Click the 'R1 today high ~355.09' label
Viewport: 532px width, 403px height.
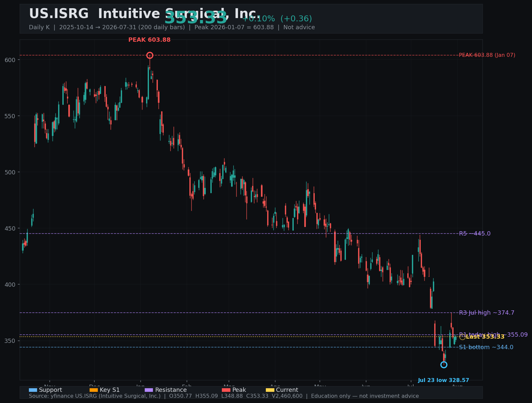493,335
